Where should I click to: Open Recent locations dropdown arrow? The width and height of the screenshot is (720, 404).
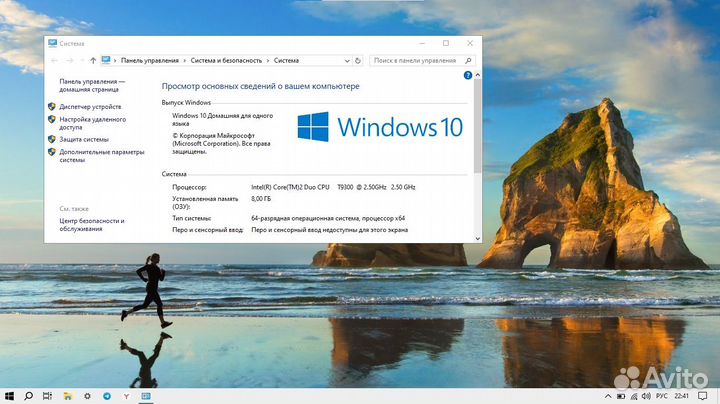(x=81, y=60)
